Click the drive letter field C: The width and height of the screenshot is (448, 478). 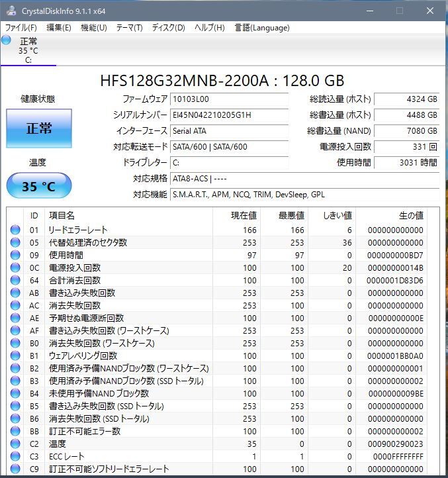coord(229,162)
